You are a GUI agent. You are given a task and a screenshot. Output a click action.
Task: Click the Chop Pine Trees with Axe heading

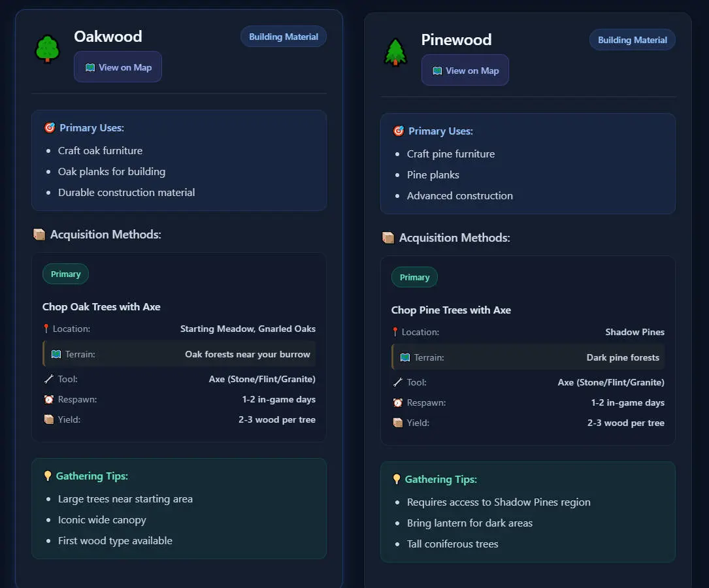coord(451,310)
